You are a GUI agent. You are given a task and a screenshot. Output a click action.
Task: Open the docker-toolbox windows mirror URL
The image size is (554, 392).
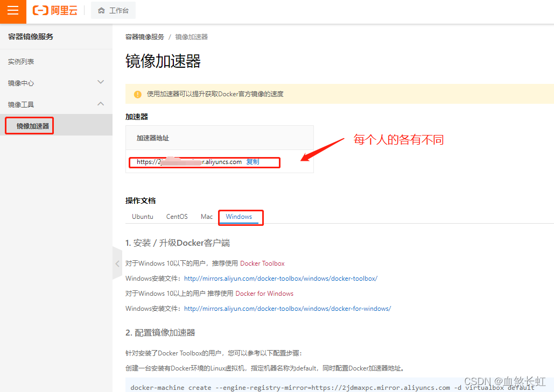tap(281, 279)
